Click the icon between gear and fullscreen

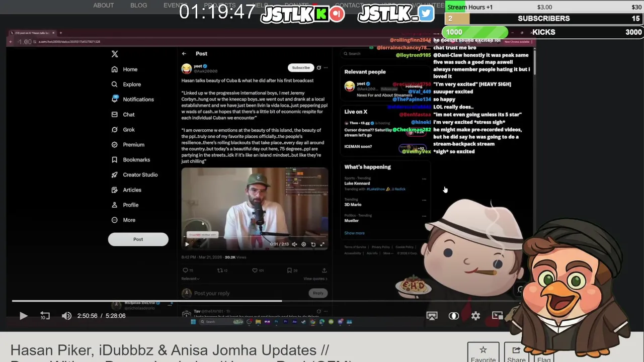[x=313, y=244]
